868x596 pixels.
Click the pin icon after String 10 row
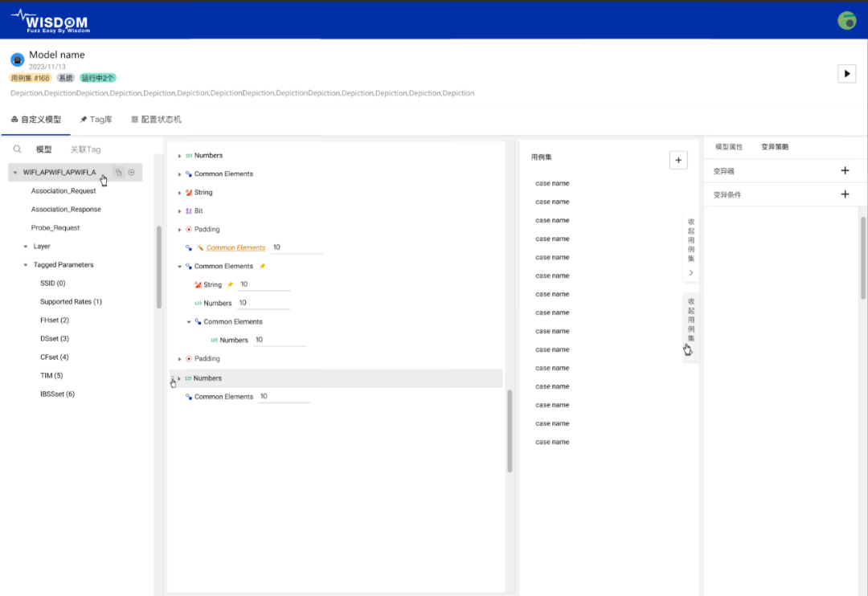click(x=231, y=284)
